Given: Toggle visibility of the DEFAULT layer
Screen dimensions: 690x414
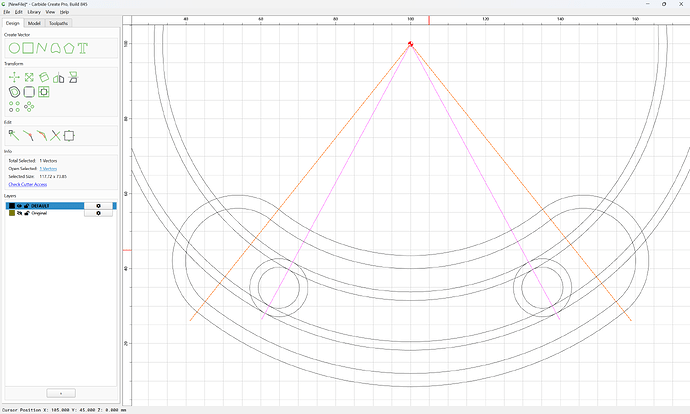Looking at the screenshot, I should pos(19,206).
